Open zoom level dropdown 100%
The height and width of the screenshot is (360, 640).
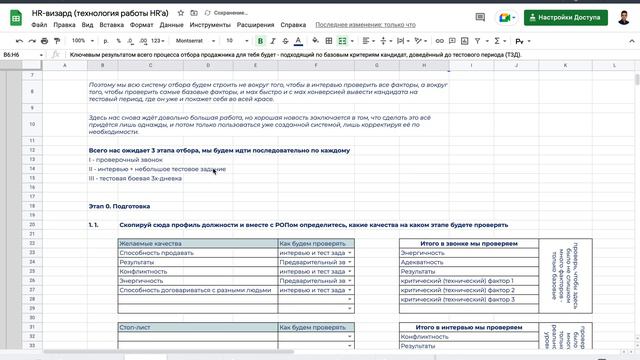point(83,41)
